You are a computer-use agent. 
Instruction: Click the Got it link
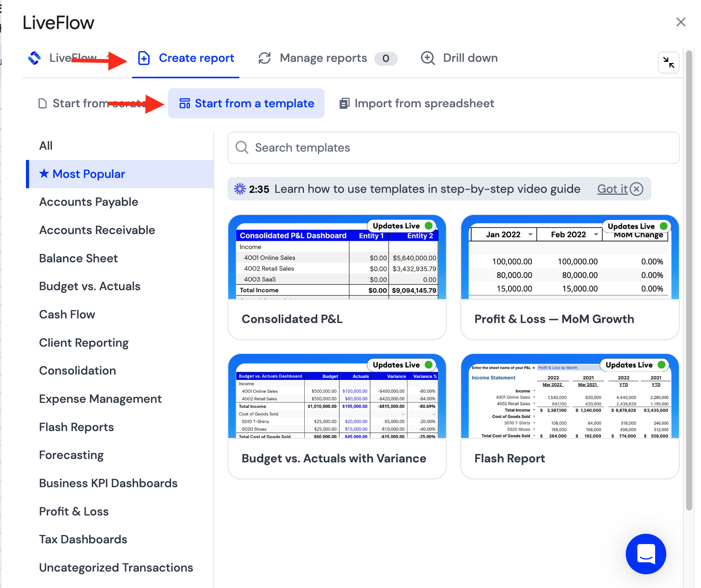click(612, 189)
